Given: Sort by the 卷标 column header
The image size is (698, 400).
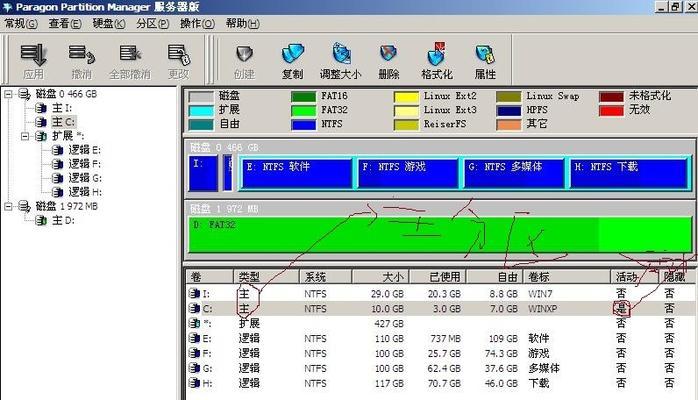Looking at the screenshot, I should [x=567, y=277].
